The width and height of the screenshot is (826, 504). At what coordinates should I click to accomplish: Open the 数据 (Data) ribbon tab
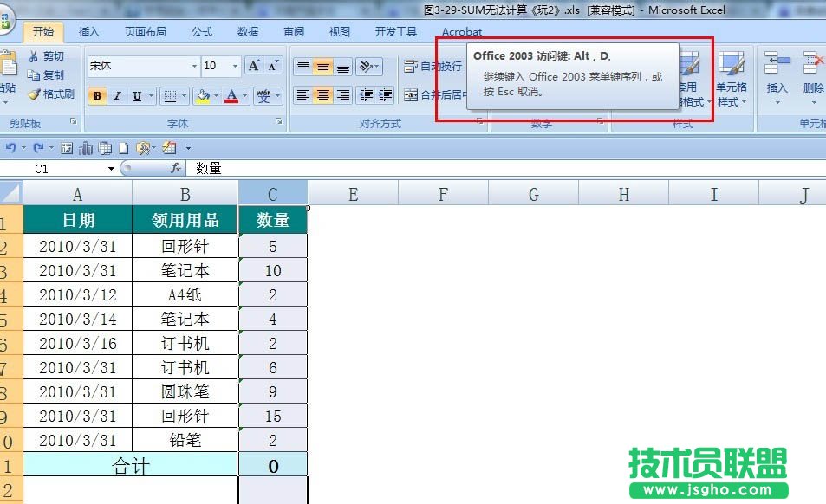[x=248, y=32]
